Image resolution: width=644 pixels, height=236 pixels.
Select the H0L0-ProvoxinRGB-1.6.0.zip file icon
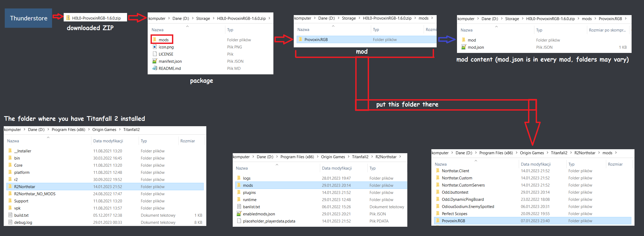(x=68, y=18)
